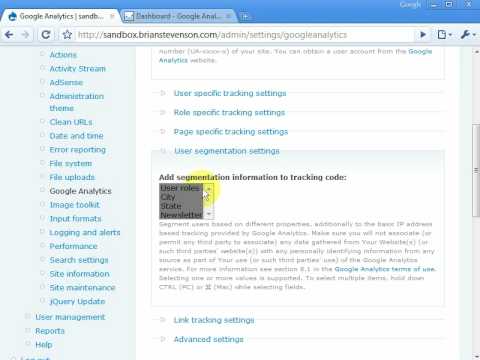The image size is (480, 360).
Task: Open Error reporting settings
Action: click(x=77, y=150)
